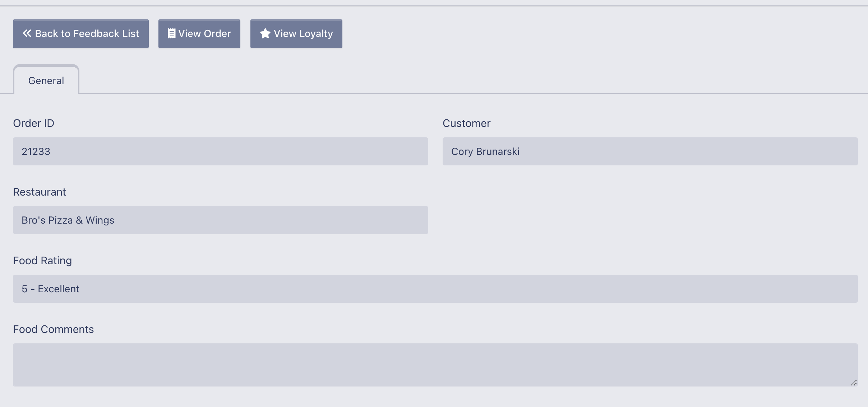Screen dimensions: 868x407
Task: Click the Bro's Pizza & Wings text
Action: [x=68, y=220]
